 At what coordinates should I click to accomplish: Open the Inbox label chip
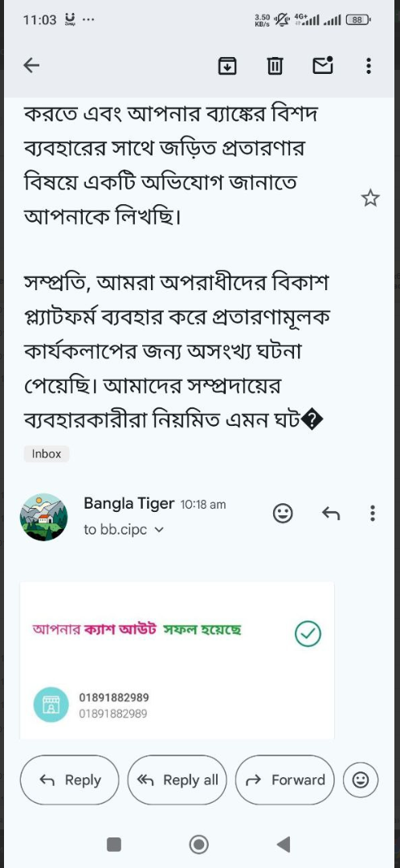pyautogui.click(x=47, y=454)
